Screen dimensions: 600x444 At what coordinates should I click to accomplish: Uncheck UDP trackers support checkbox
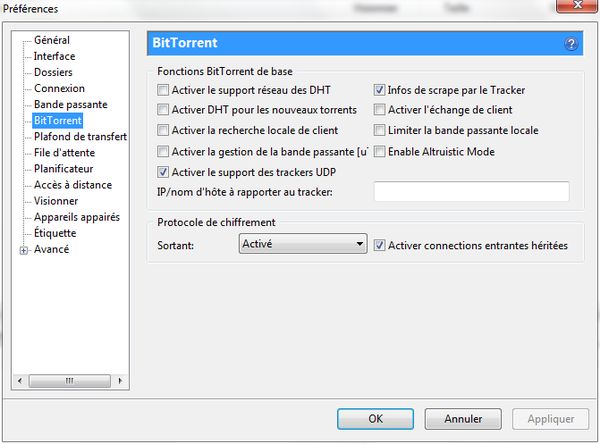point(163,172)
